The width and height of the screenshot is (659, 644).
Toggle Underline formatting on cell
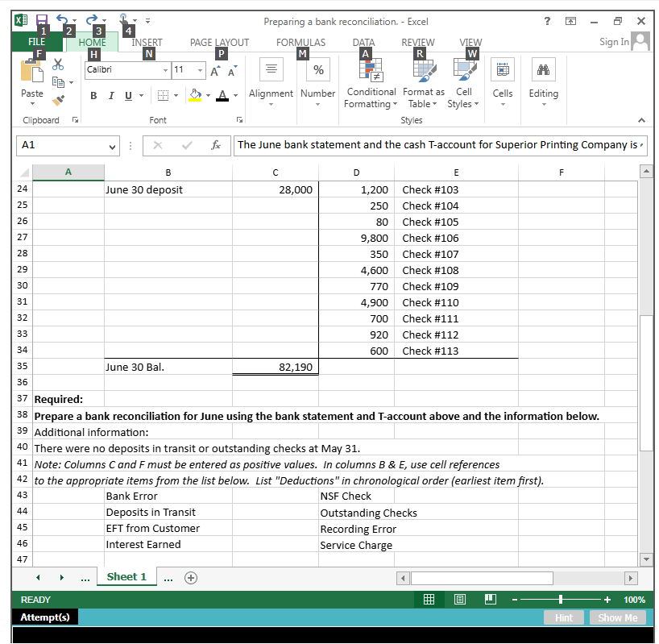point(127,96)
